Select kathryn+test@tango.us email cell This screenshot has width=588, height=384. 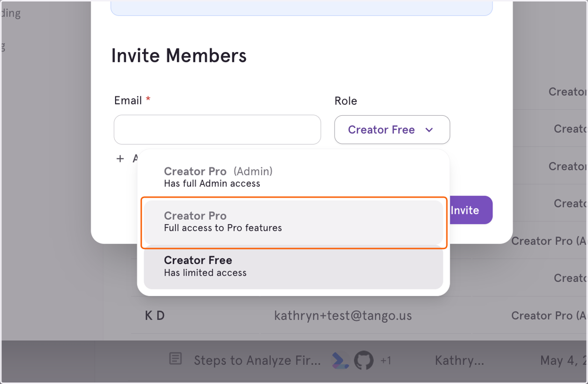343,315
